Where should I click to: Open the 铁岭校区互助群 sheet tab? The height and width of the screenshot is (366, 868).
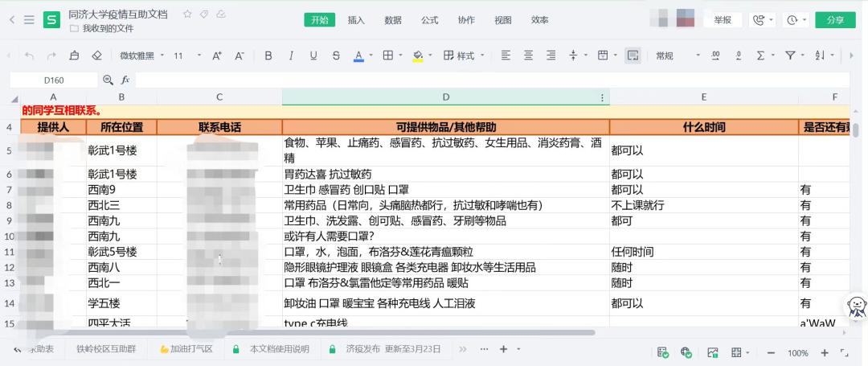coord(107,349)
